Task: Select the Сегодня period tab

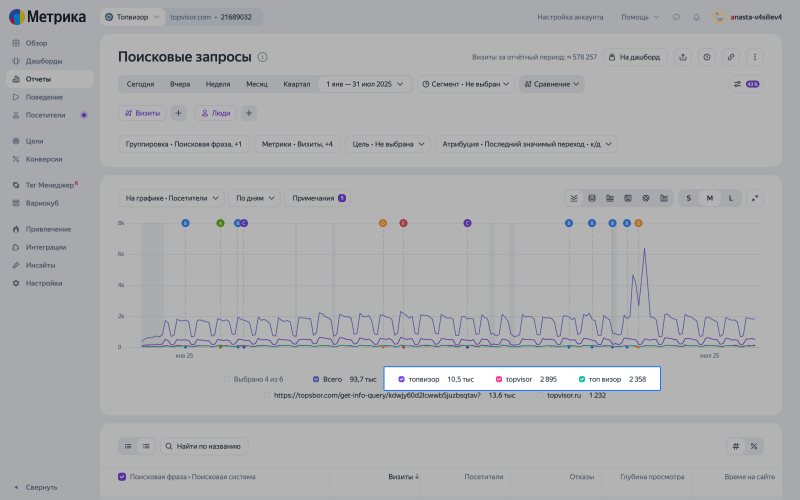Action: [140, 84]
